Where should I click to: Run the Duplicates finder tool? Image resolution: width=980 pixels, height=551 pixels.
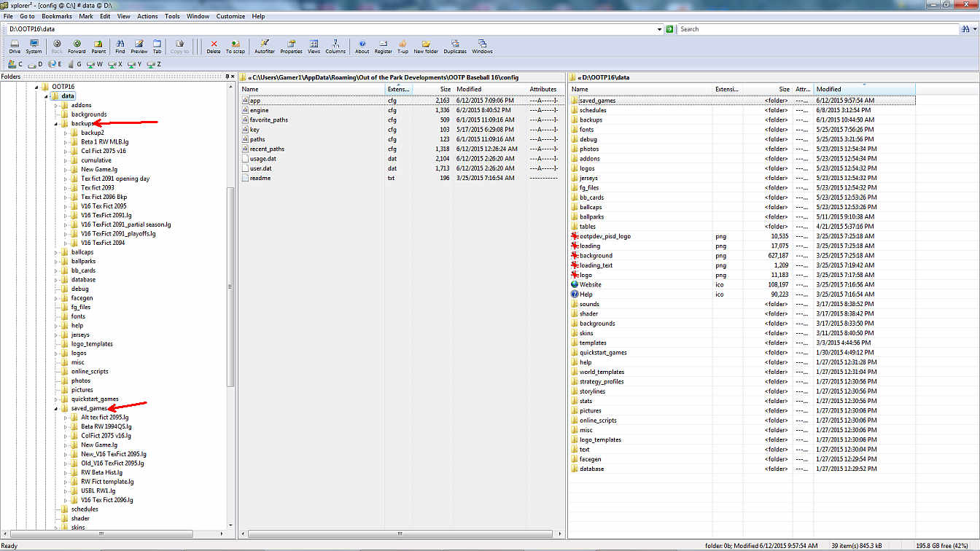point(455,46)
